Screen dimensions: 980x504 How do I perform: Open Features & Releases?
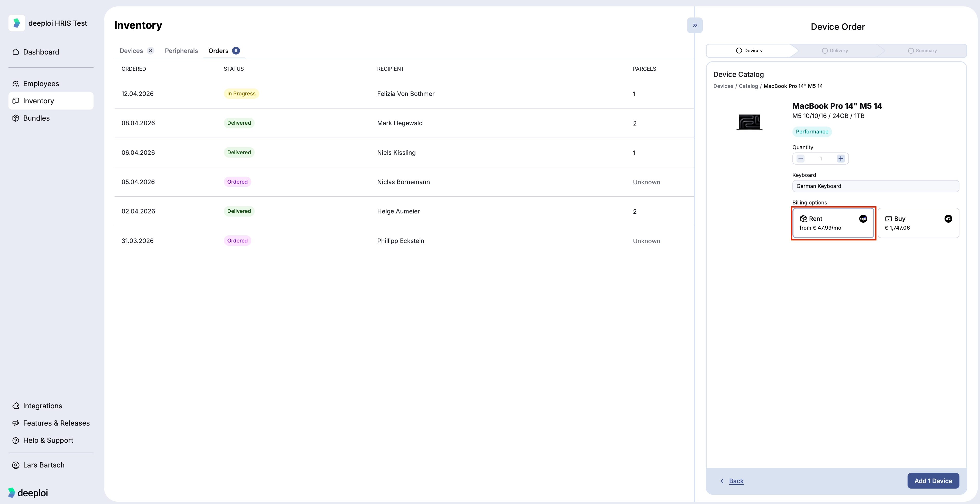tap(51, 423)
